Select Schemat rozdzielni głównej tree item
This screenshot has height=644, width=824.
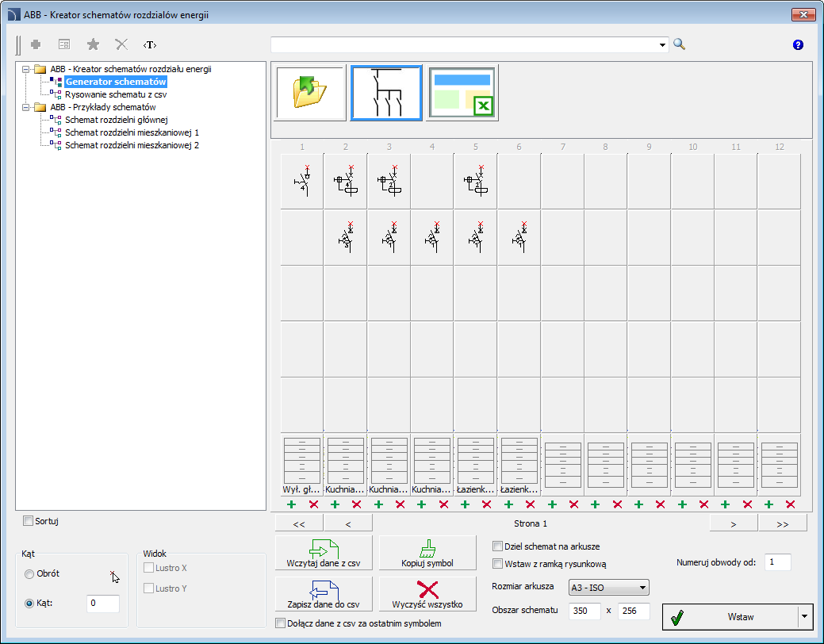click(x=116, y=120)
